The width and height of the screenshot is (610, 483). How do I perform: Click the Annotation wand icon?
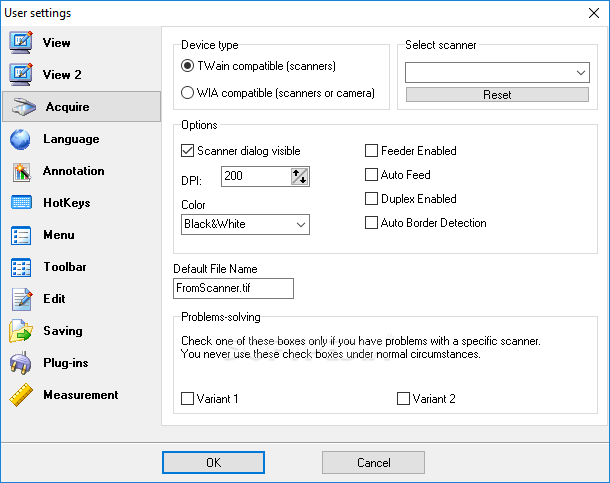(x=22, y=172)
